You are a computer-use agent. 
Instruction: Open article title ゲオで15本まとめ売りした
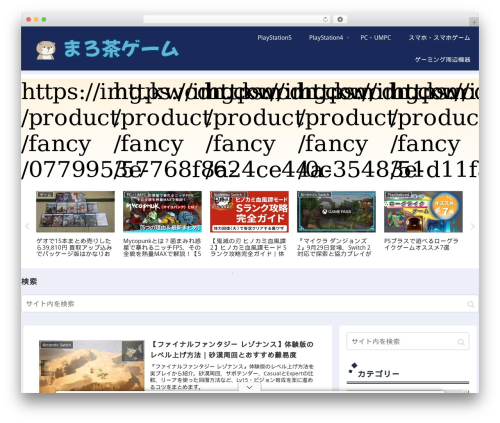tap(75, 247)
